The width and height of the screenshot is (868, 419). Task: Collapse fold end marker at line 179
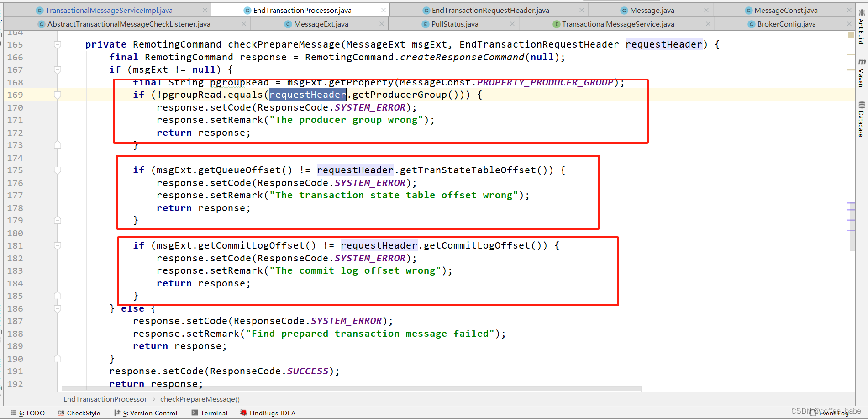click(x=58, y=220)
